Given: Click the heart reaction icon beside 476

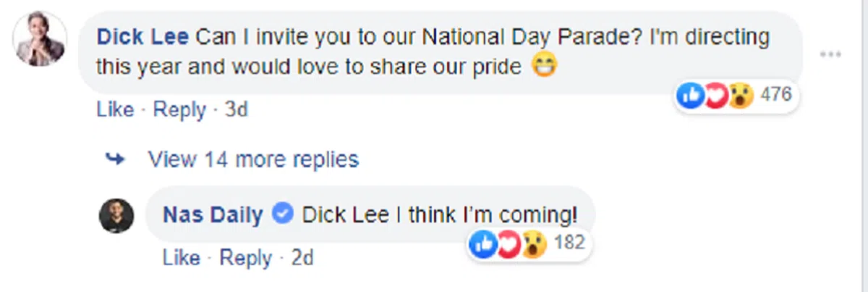Looking at the screenshot, I should click(715, 95).
